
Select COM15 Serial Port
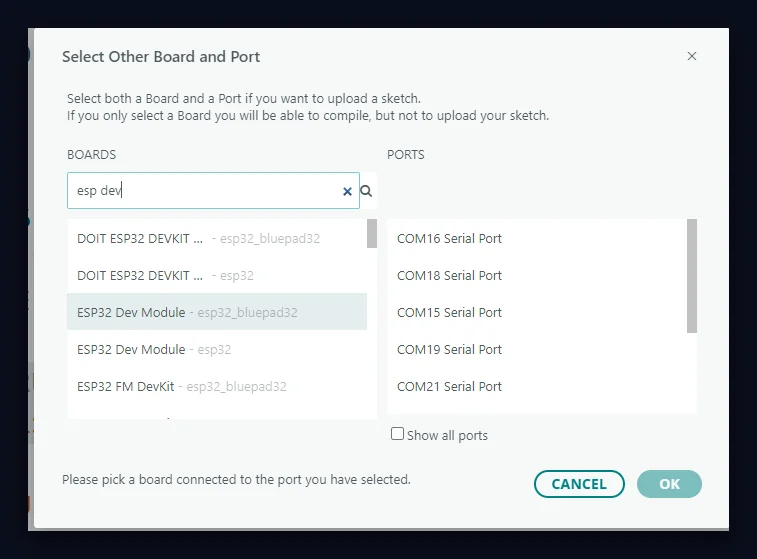pyautogui.click(x=537, y=312)
